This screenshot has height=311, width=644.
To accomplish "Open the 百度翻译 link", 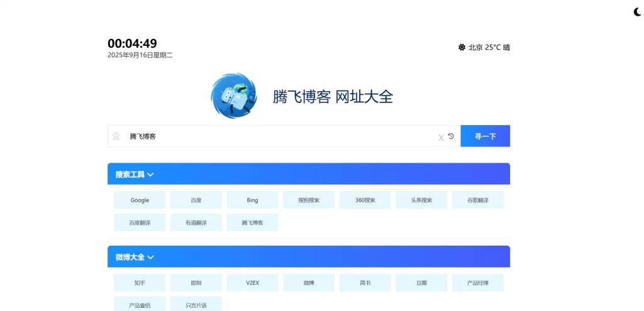I will pyautogui.click(x=140, y=223).
